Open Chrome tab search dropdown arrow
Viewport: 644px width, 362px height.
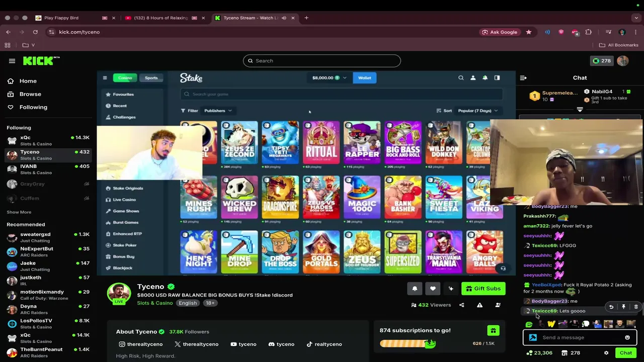point(636,18)
